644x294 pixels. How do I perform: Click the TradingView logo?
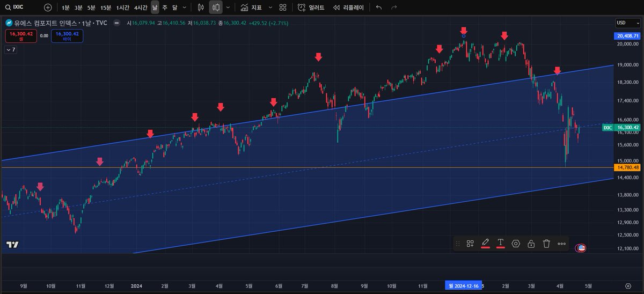coord(13,245)
